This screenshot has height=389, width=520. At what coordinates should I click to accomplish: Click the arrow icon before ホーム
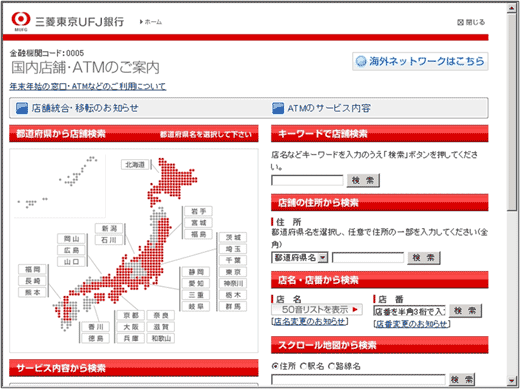click(x=141, y=22)
